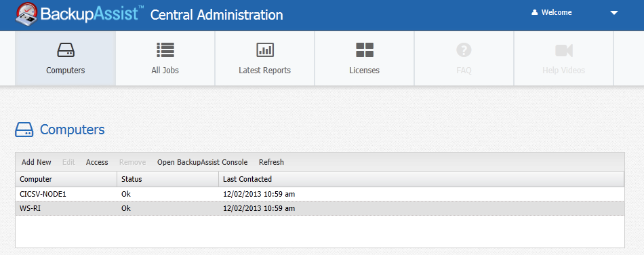
Task: Open Latest Reports chart icon
Action: [x=265, y=50]
